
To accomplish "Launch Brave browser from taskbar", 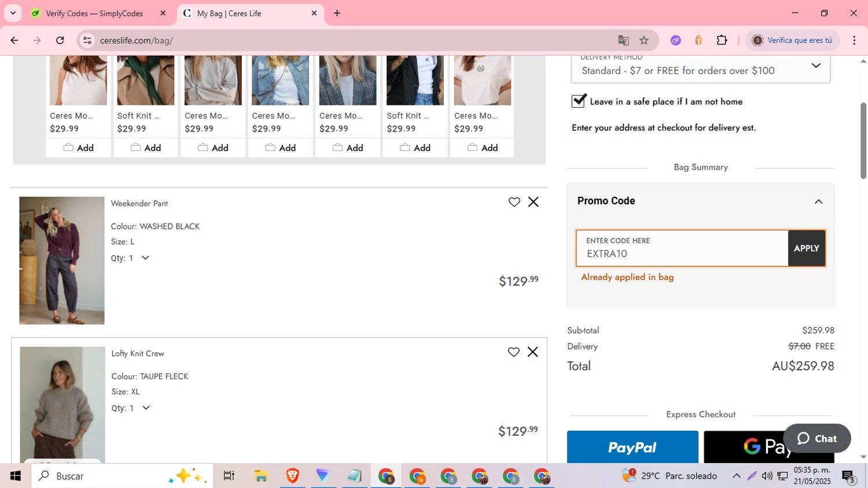I will tap(292, 476).
